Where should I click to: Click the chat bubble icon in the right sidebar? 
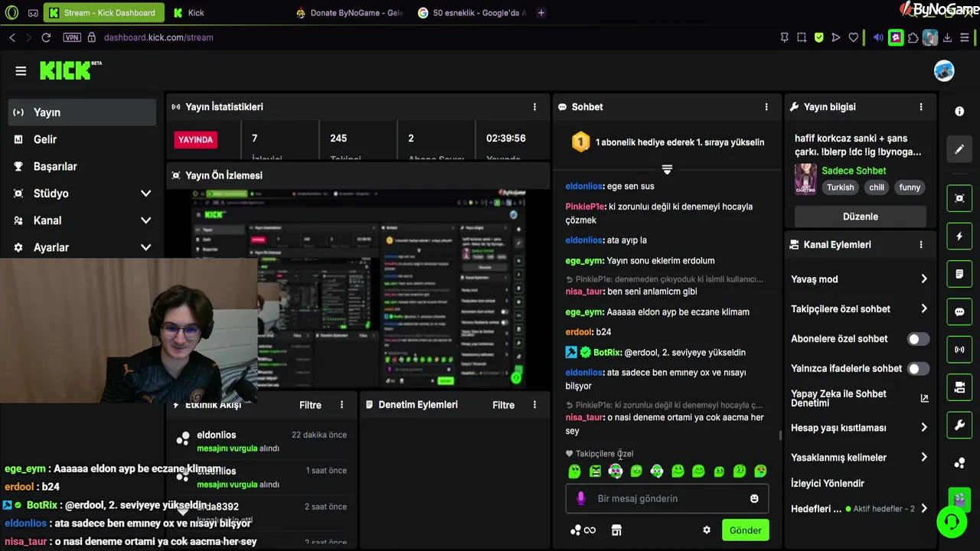(959, 312)
